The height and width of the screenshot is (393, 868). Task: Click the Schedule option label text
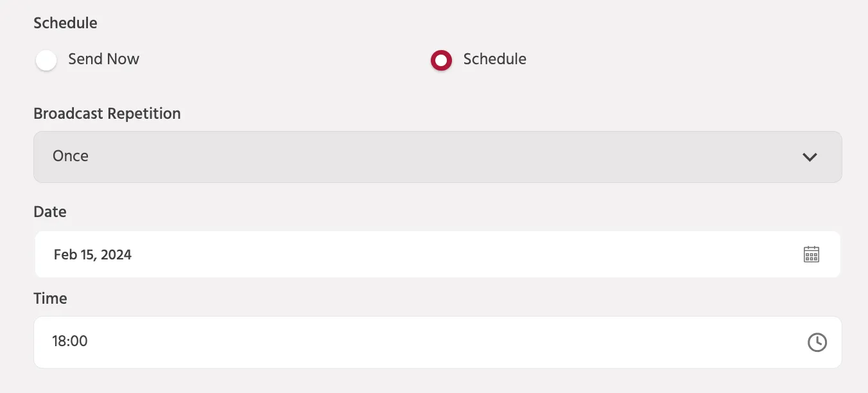[495, 59]
